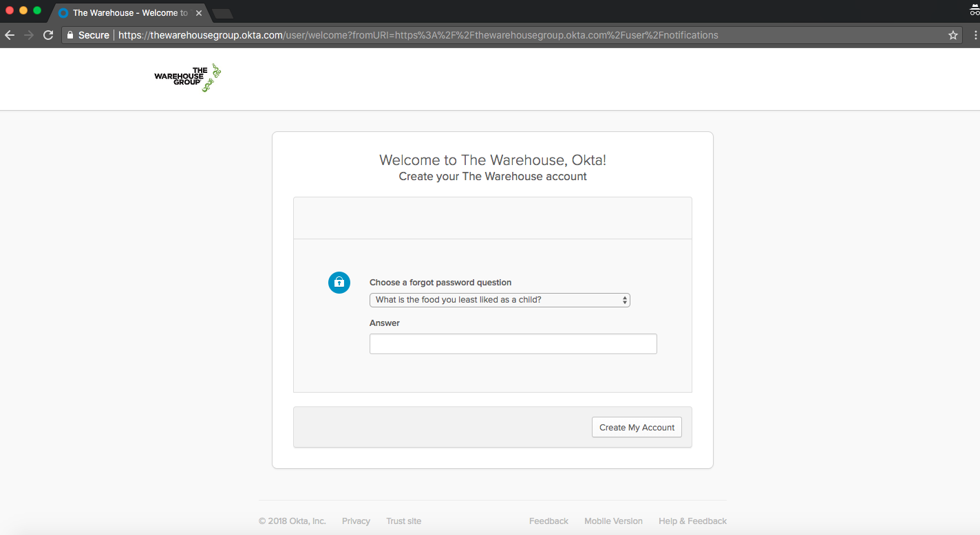Open Chrome's three-dot menu
The image size is (980, 535).
(976, 35)
